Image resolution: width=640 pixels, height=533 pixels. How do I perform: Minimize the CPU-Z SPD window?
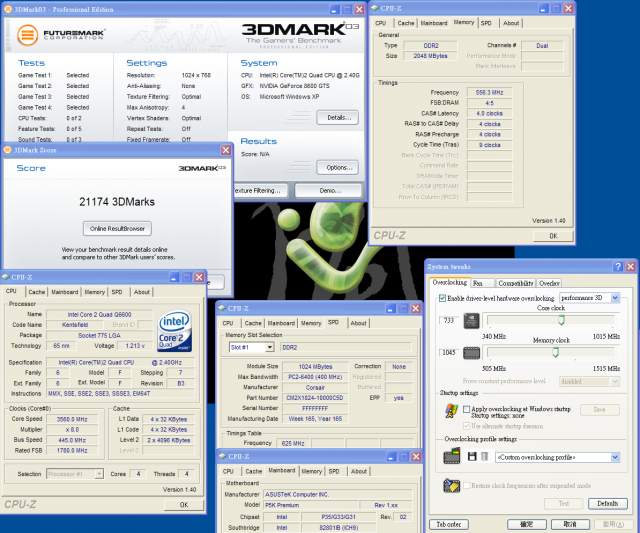point(391,308)
